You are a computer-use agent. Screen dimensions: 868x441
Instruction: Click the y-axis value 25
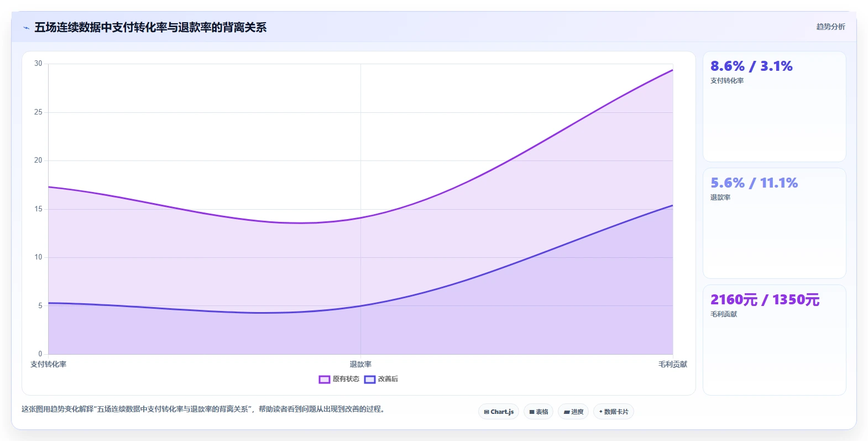click(38, 112)
